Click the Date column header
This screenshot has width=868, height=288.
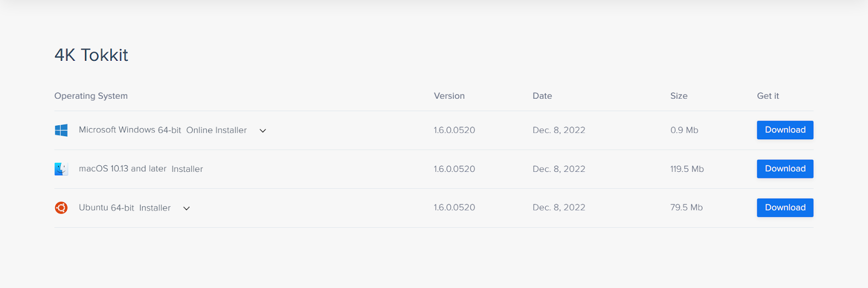(x=542, y=96)
